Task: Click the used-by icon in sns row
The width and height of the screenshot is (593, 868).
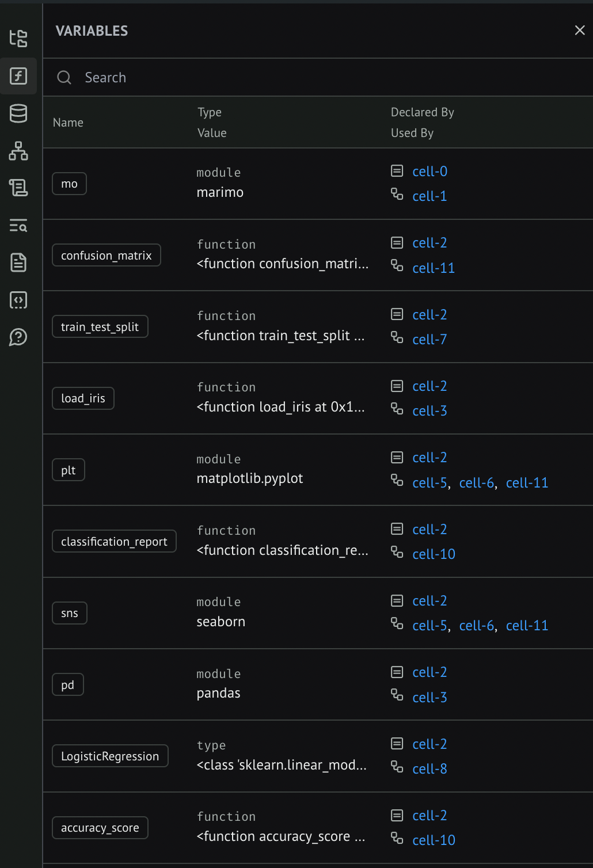Action: (x=397, y=623)
